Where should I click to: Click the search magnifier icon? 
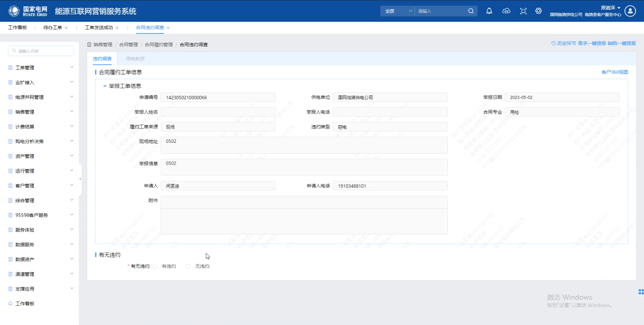[x=471, y=11]
